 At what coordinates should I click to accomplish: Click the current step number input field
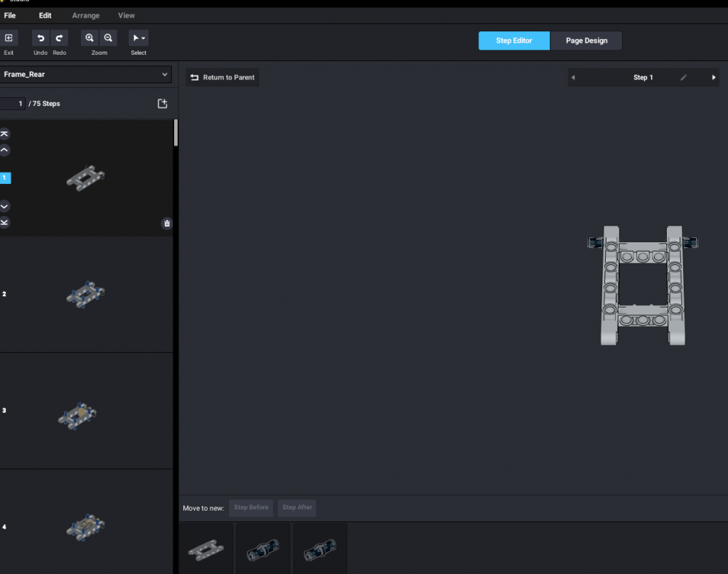pyautogui.click(x=12, y=104)
